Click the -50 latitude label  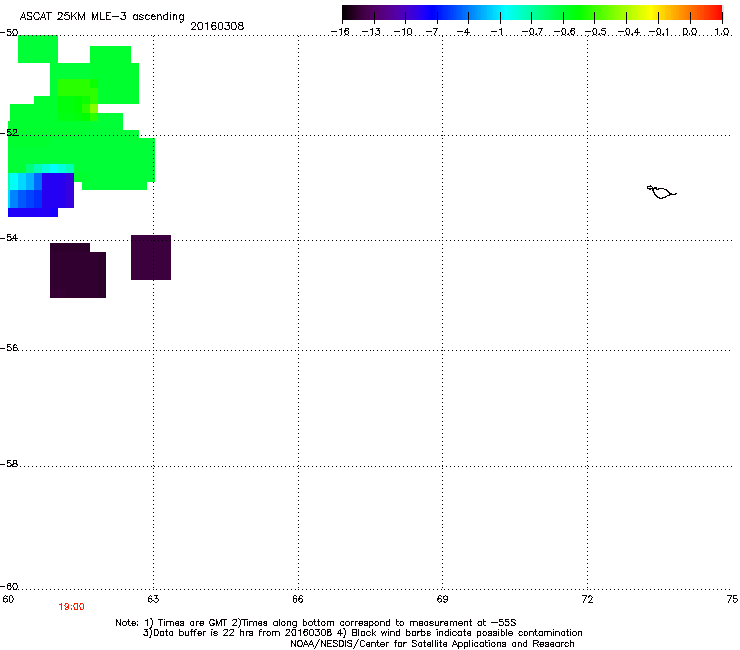pos(9,33)
